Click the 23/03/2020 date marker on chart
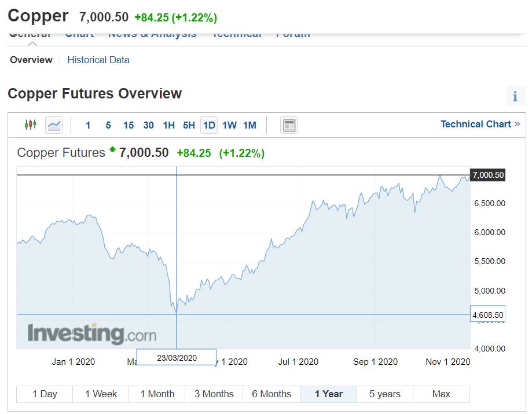Viewport: 532px width, 414px height. pyautogui.click(x=177, y=357)
